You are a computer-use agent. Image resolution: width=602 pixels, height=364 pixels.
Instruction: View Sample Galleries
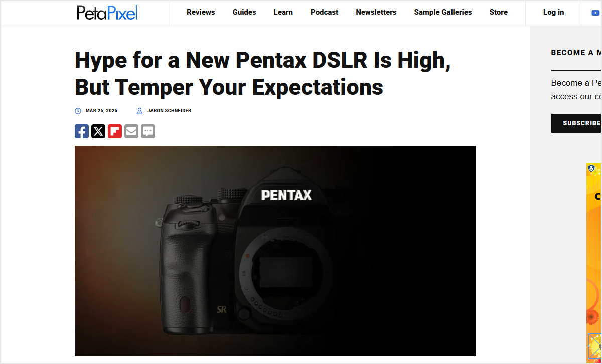pyautogui.click(x=443, y=12)
